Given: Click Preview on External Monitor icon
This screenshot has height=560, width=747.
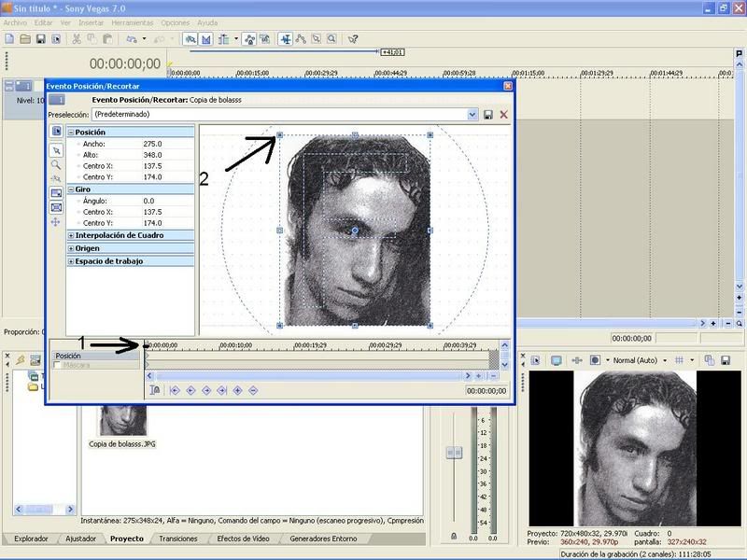Looking at the screenshot, I should (556, 360).
